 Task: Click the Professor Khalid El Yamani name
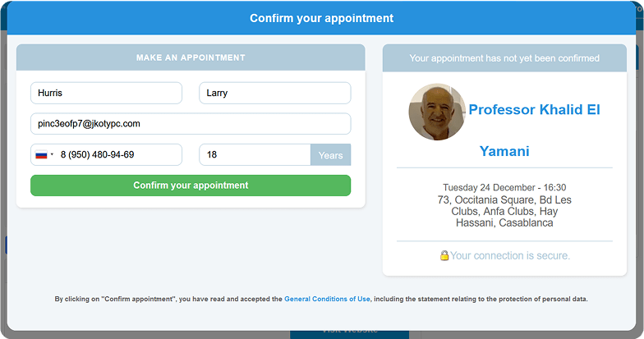pos(534,130)
